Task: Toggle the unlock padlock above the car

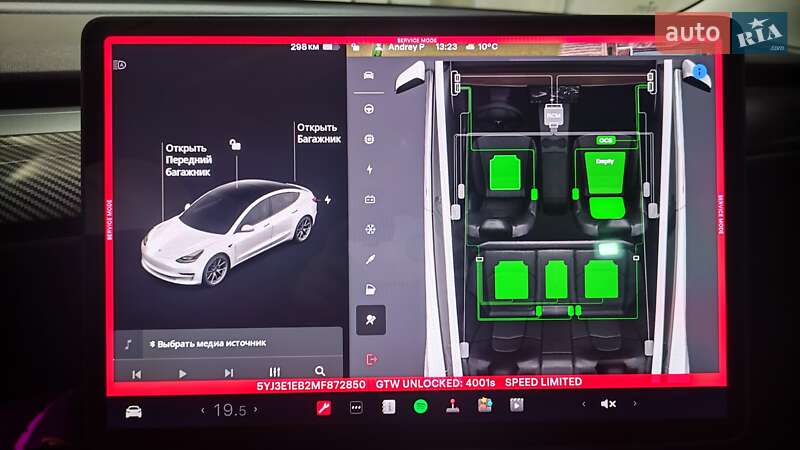Action: point(235,144)
